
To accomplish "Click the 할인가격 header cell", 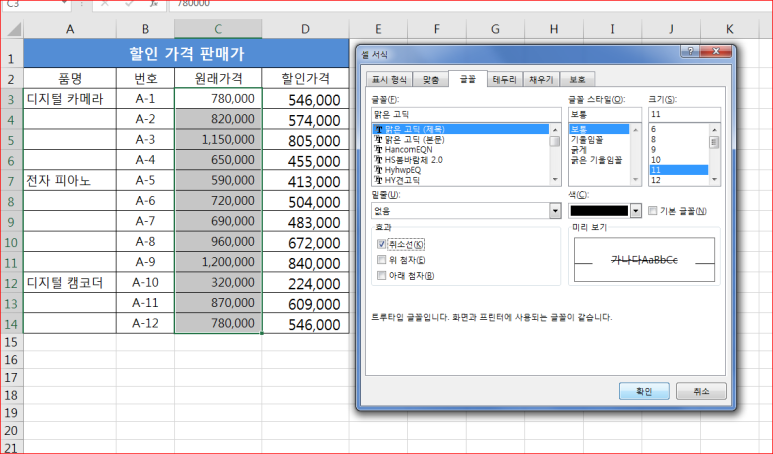I will pos(305,78).
